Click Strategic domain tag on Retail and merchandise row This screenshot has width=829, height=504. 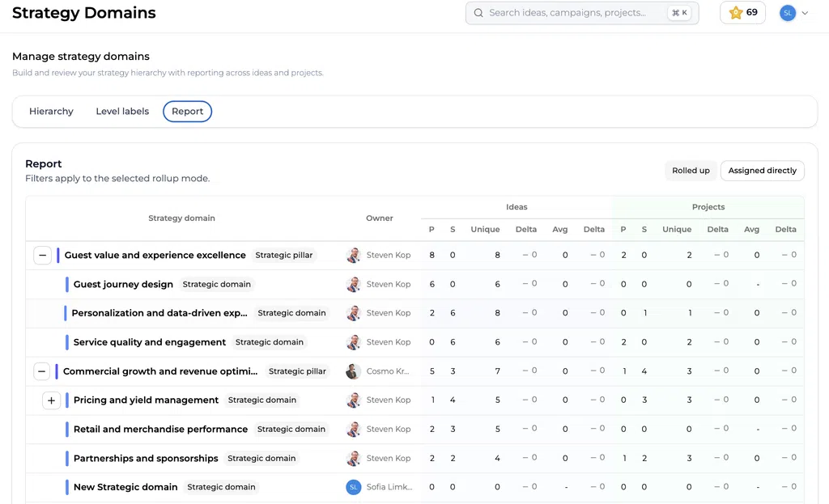click(291, 429)
